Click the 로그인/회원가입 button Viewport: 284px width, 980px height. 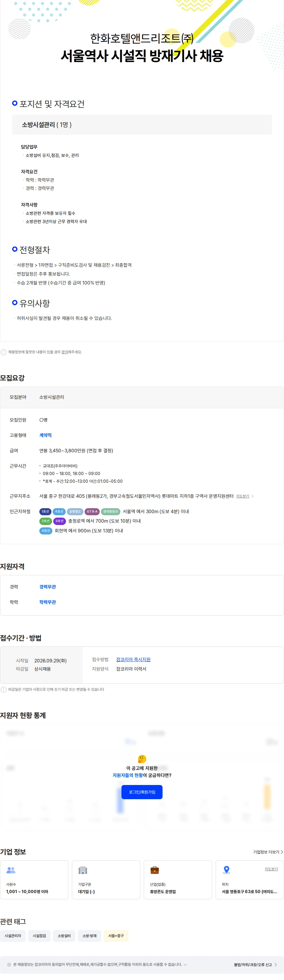click(x=142, y=792)
